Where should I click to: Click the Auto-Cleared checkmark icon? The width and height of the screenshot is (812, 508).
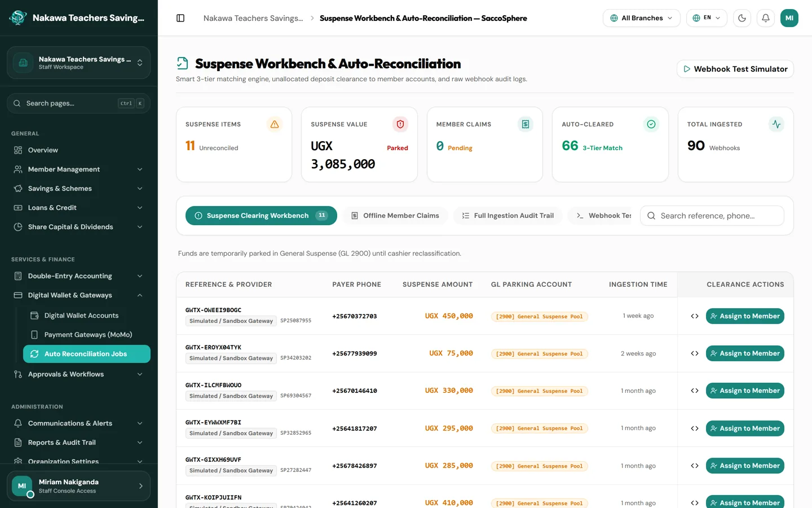tap(651, 124)
